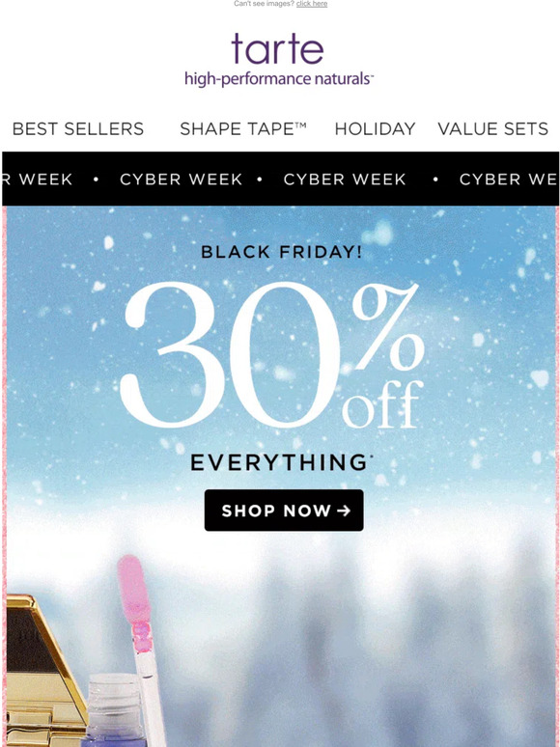Click the BLACK FRIDAY! heading

pos(281,252)
